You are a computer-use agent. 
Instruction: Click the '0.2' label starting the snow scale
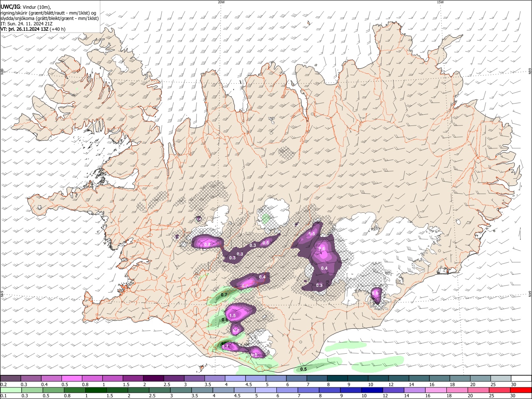(x=3, y=384)
